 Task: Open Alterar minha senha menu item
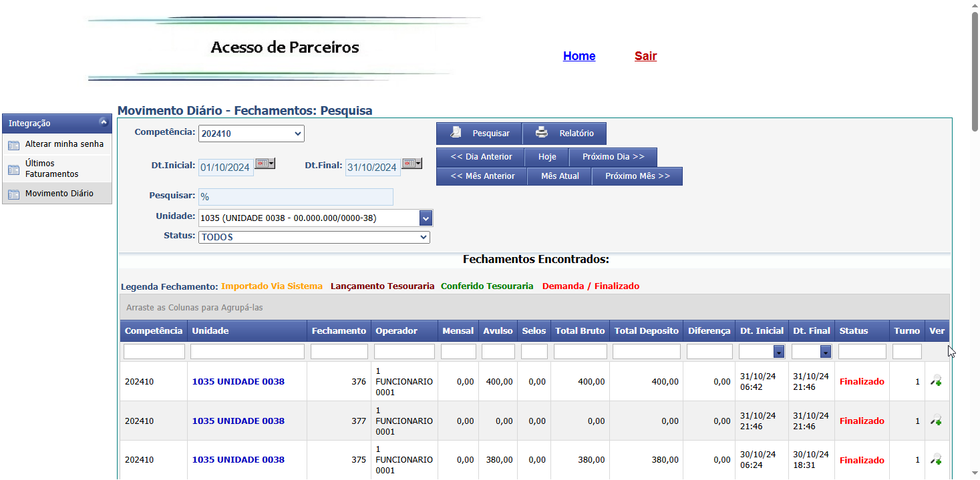tap(57, 144)
